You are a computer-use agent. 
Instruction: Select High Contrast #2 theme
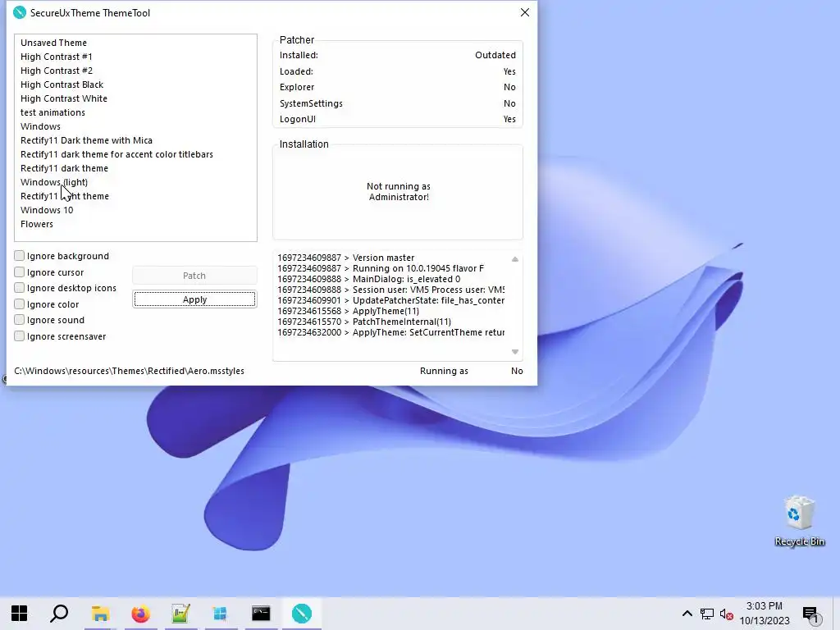click(57, 71)
